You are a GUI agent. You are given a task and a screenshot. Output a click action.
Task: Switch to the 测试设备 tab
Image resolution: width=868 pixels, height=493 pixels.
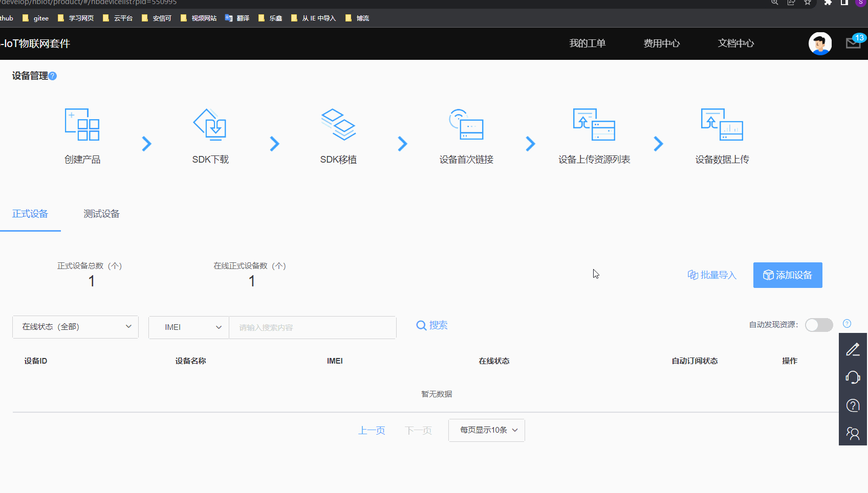click(x=101, y=213)
